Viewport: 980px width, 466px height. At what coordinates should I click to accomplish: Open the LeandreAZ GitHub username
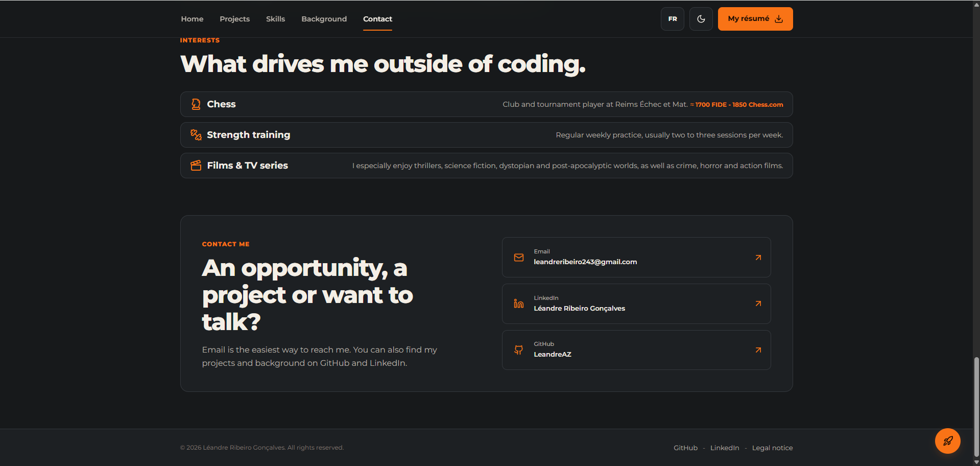point(553,354)
